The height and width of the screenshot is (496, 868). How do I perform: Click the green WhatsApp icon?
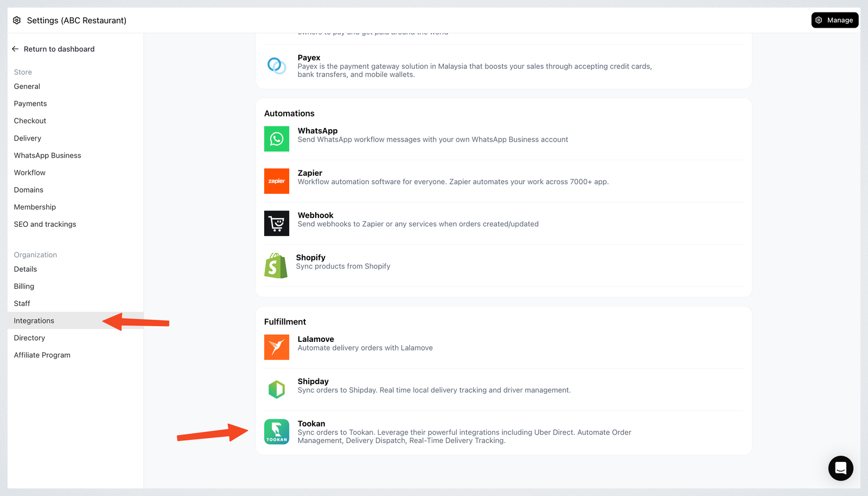tap(277, 139)
